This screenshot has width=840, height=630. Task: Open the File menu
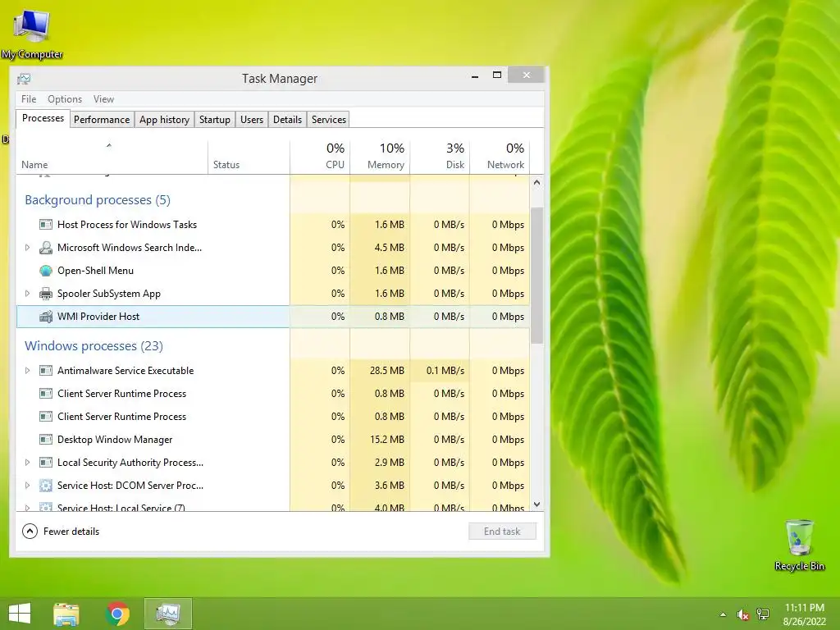[29, 99]
